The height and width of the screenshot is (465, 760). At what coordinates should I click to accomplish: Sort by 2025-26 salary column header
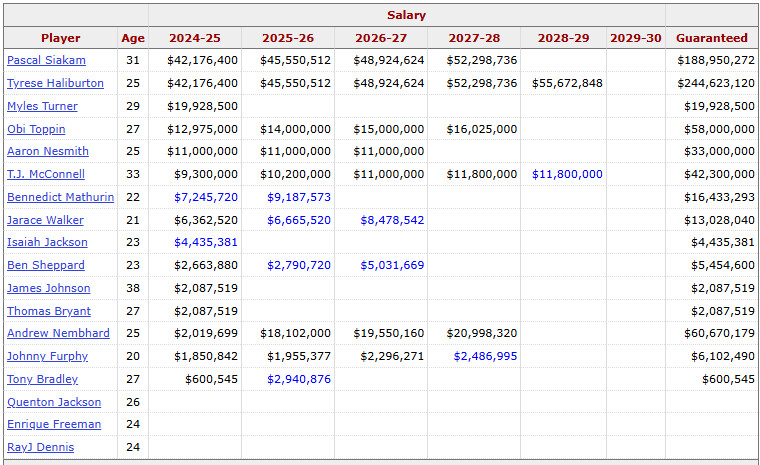click(x=288, y=38)
